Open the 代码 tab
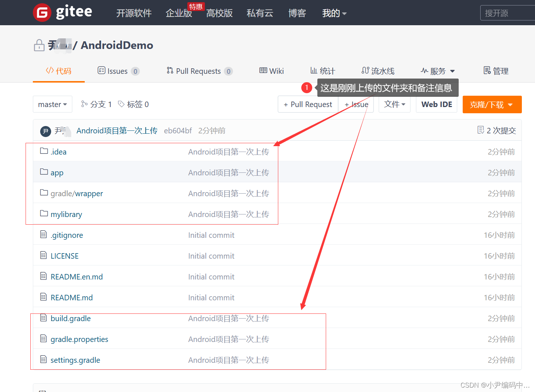The height and width of the screenshot is (392, 535). [59, 71]
